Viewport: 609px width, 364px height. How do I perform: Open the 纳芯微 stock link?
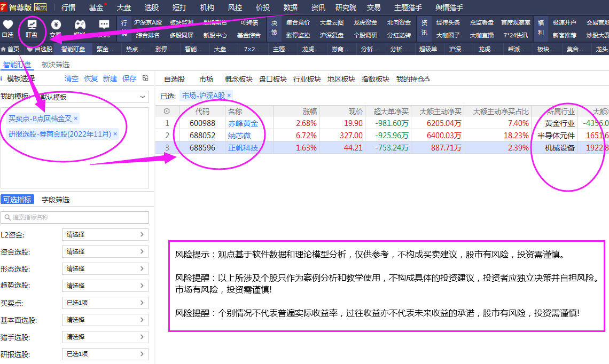coord(239,136)
